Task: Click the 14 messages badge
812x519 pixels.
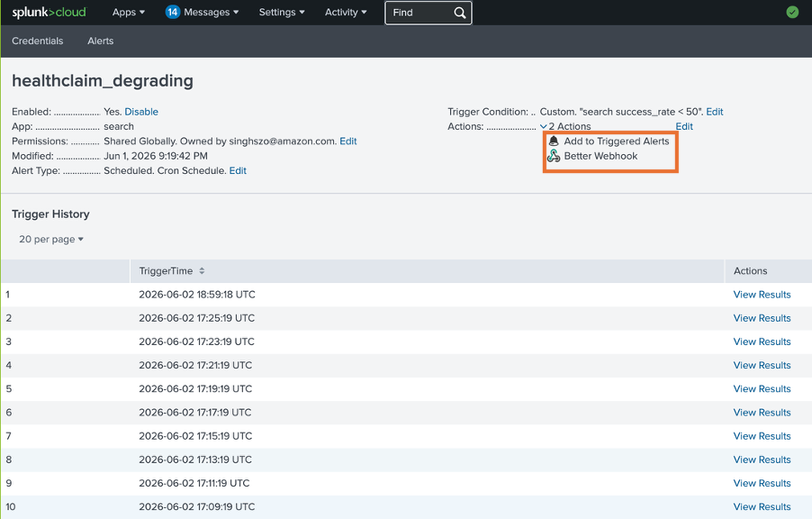Action: [173, 12]
